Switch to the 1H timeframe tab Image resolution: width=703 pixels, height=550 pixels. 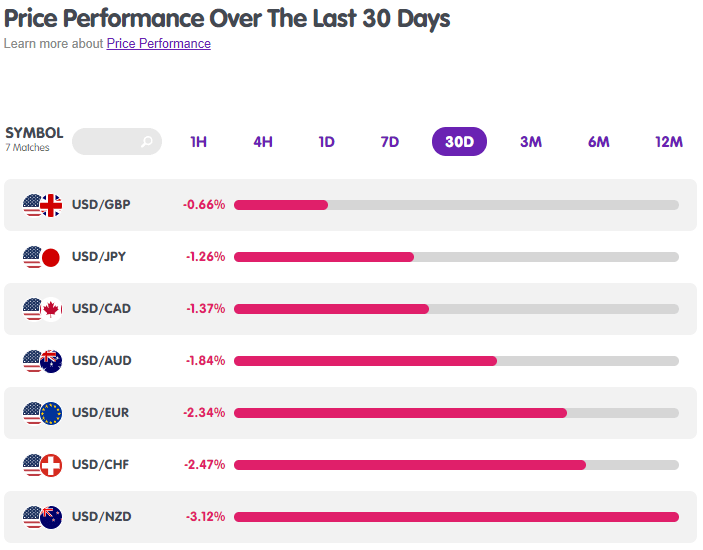[x=199, y=142]
